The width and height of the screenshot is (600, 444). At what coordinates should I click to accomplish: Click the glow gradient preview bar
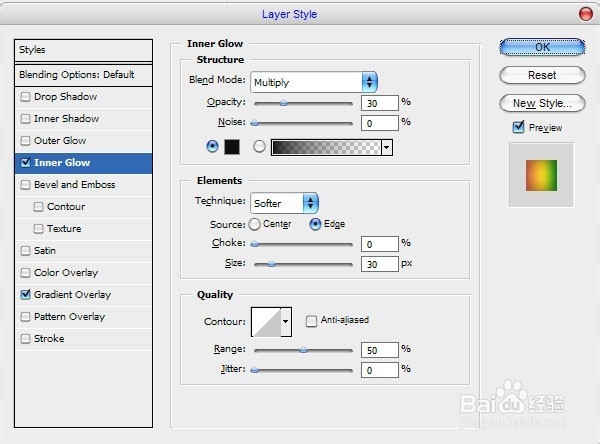pyautogui.click(x=326, y=147)
